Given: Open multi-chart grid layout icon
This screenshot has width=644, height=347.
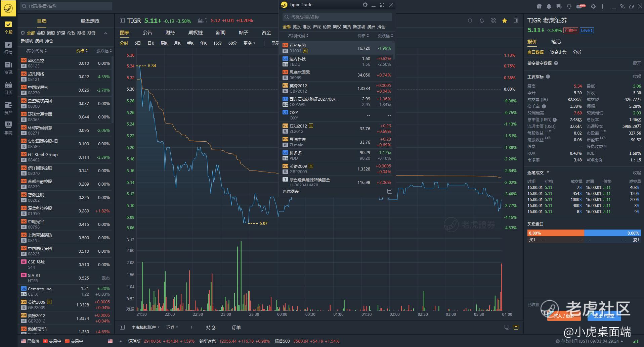Looking at the screenshot, I should (x=493, y=20).
